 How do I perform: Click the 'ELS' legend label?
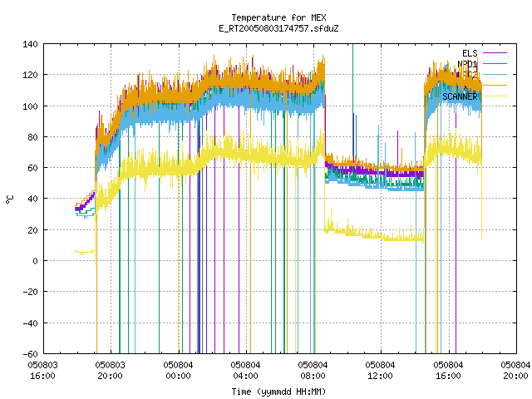pyautogui.click(x=470, y=53)
